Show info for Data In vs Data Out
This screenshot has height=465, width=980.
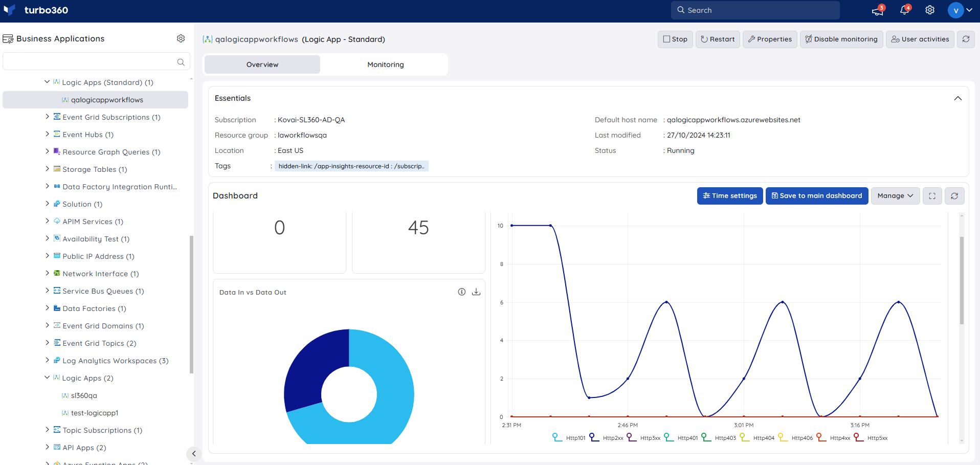tap(462, 292)
